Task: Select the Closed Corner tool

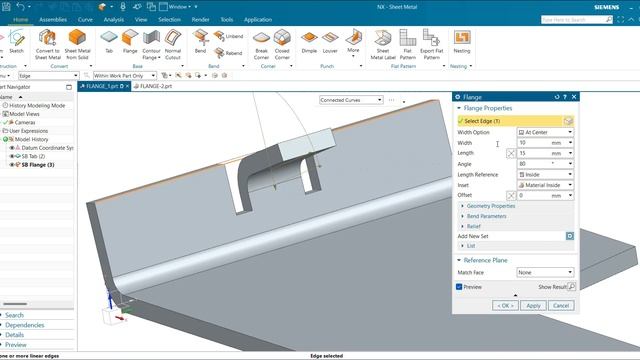Action: pyautogui.click(x=282, y=44)
